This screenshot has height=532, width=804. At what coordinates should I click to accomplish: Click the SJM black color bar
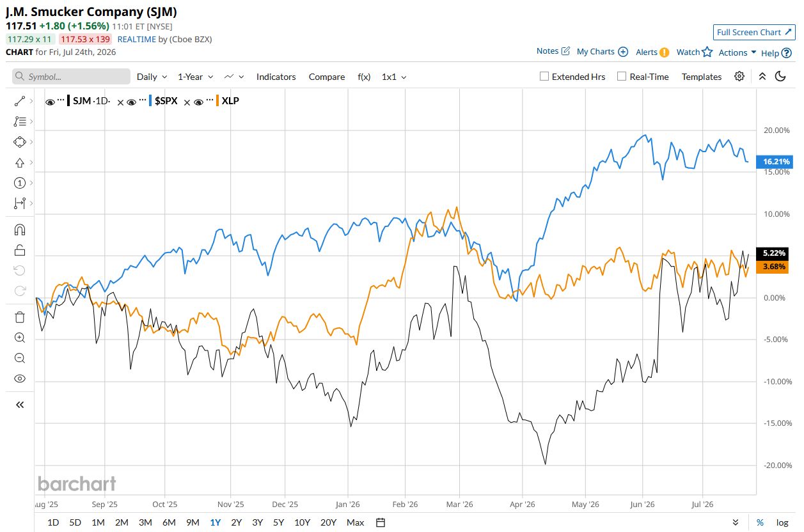[x=68, y=101]
